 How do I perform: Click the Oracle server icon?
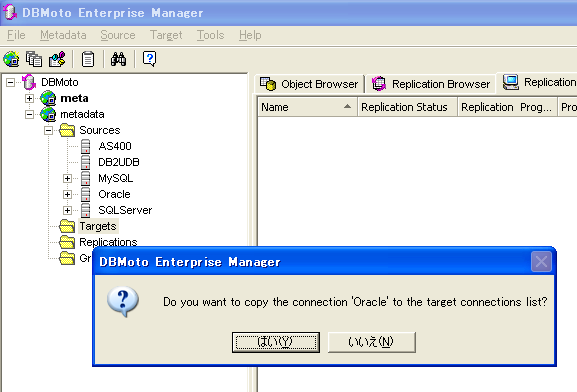tap(85, 194)
